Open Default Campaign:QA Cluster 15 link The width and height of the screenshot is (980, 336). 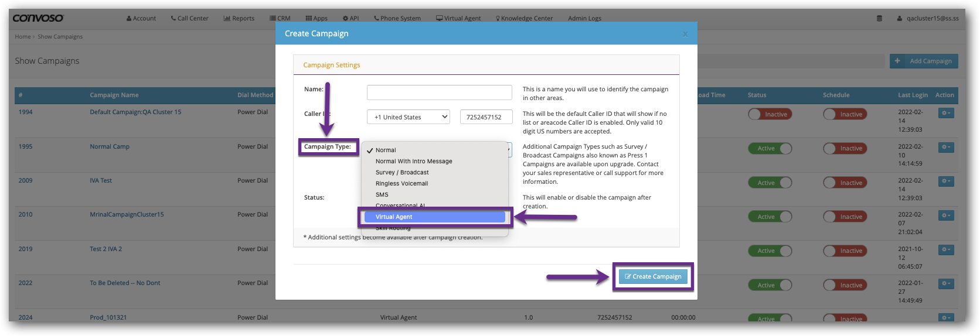pyautogui.click(x=135, y=112)
